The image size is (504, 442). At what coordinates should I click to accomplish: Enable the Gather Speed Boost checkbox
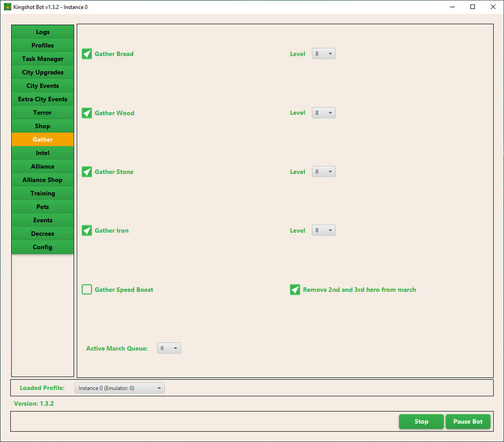[87, 290]
